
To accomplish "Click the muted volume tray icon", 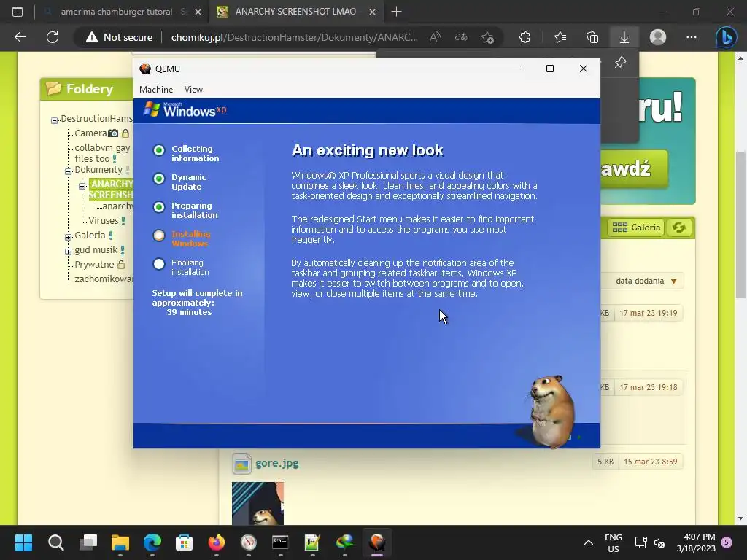I will click(x=659, y=542).
